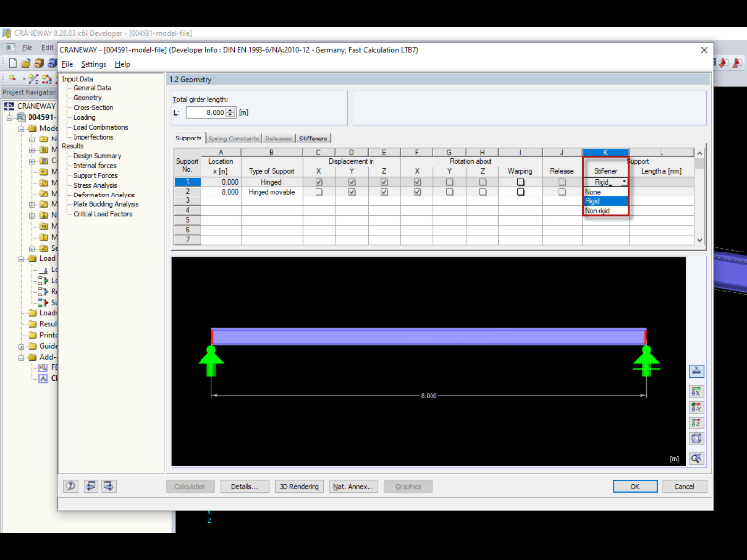Enable warping restraint for support 1
The width and height of the screenshot is (747, 560).
click(520, 182)
